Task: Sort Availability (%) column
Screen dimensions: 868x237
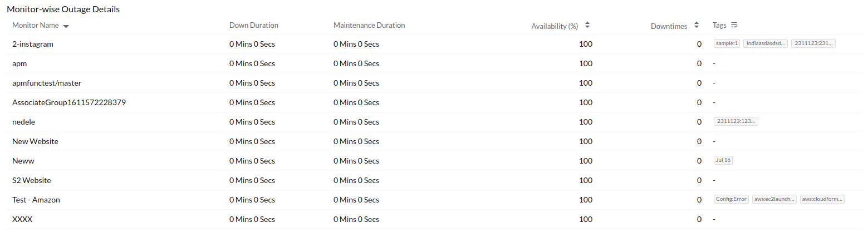Action: (587, 26)
